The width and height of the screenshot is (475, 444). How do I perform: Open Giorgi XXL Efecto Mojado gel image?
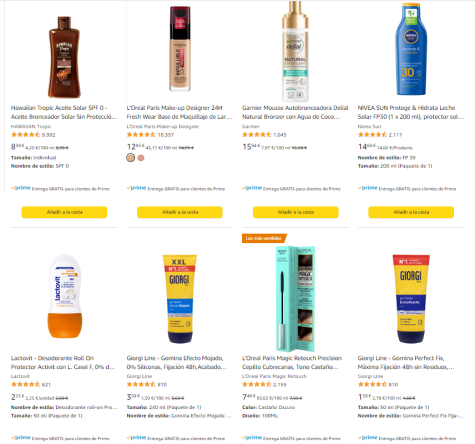tap(180, 299)
